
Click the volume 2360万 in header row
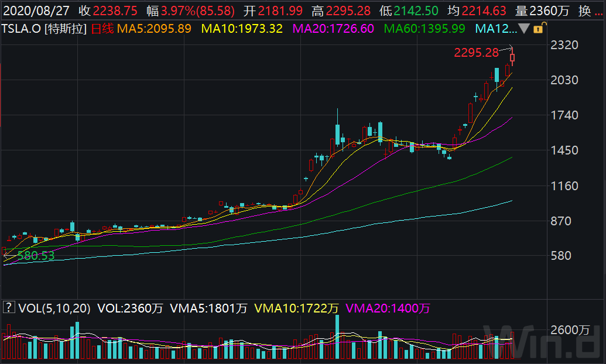(x=549, y=11)
